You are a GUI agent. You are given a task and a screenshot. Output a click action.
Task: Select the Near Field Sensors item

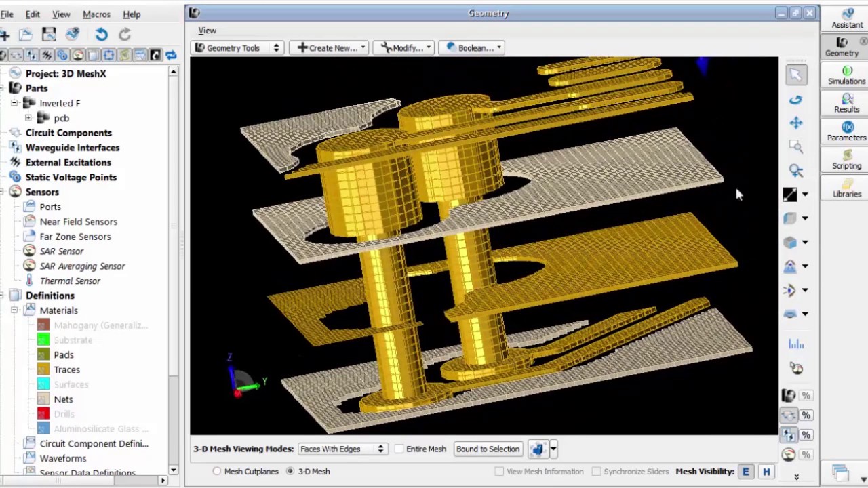click(x=78, y=222)
